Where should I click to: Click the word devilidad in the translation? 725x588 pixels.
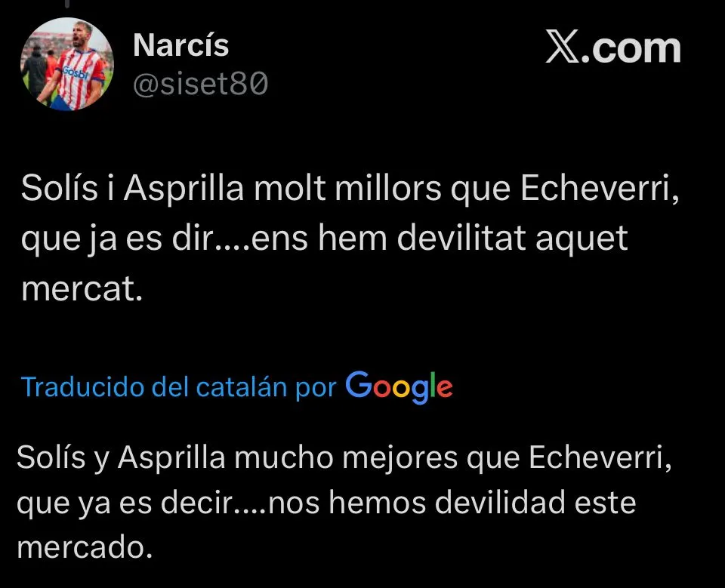[500, 503]
